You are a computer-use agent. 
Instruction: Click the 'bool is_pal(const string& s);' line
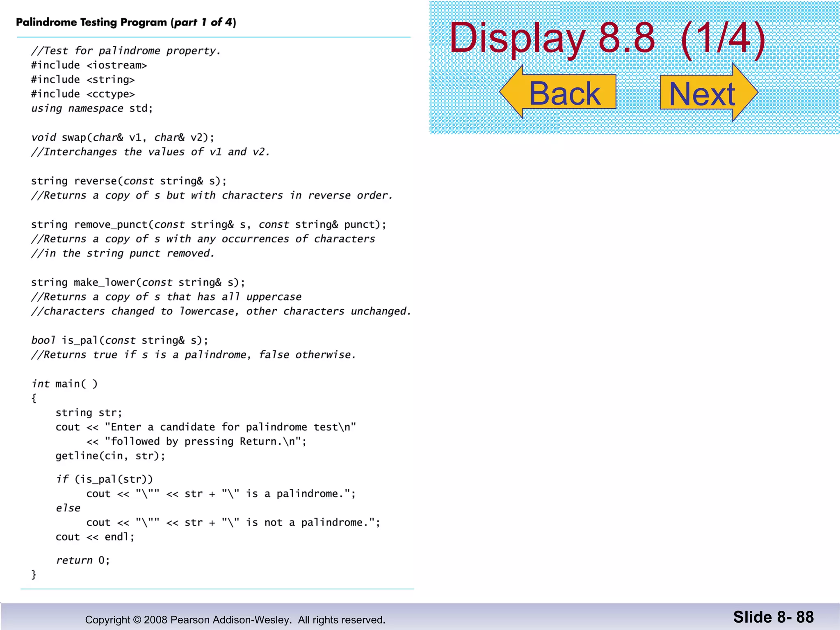click(120, 340)
